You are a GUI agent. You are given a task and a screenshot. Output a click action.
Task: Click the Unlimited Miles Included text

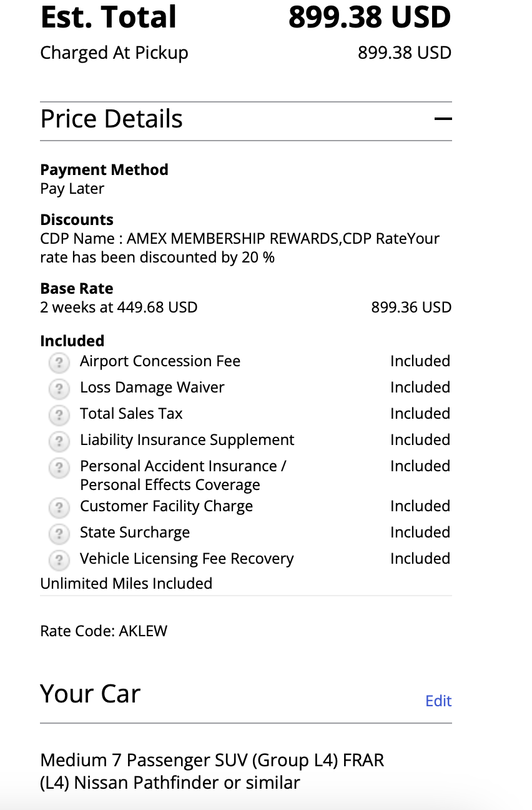[126, 583]
